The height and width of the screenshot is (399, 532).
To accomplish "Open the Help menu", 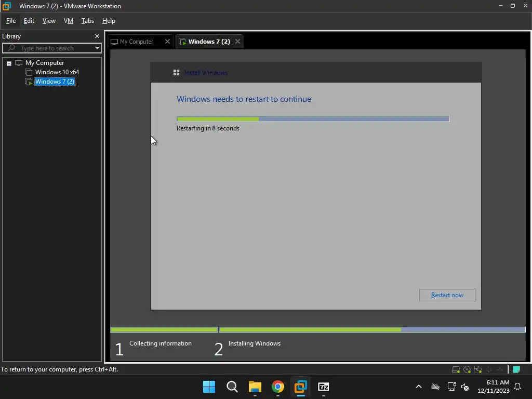I will [109, 21].
